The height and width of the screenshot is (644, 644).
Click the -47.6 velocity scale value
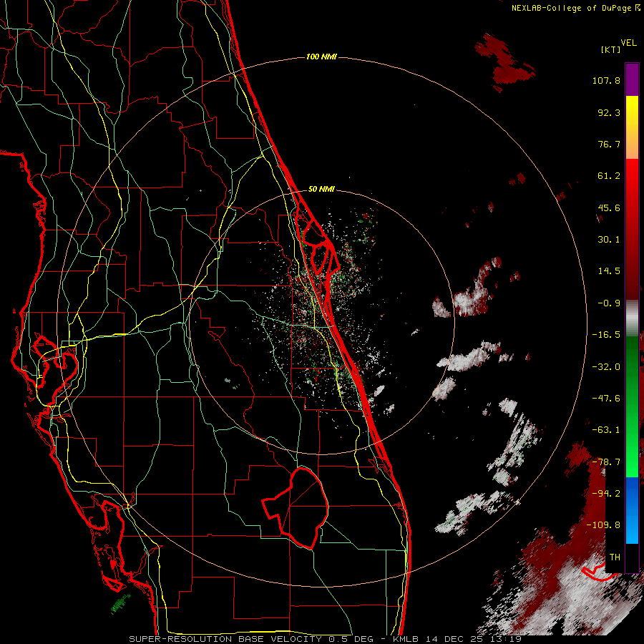pyautogui.click(x=606, y=399)
